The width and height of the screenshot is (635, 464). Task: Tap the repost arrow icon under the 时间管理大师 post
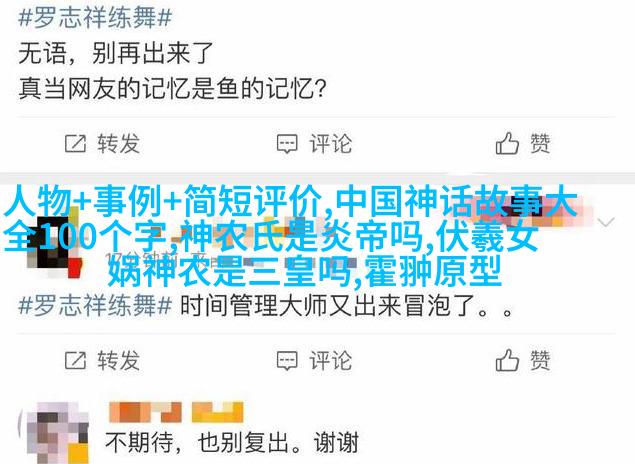coord(75,360)
